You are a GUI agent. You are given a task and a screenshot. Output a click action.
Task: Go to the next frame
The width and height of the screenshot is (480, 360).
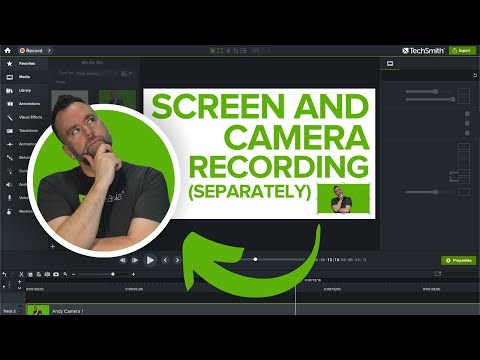(x=135, y=260)
